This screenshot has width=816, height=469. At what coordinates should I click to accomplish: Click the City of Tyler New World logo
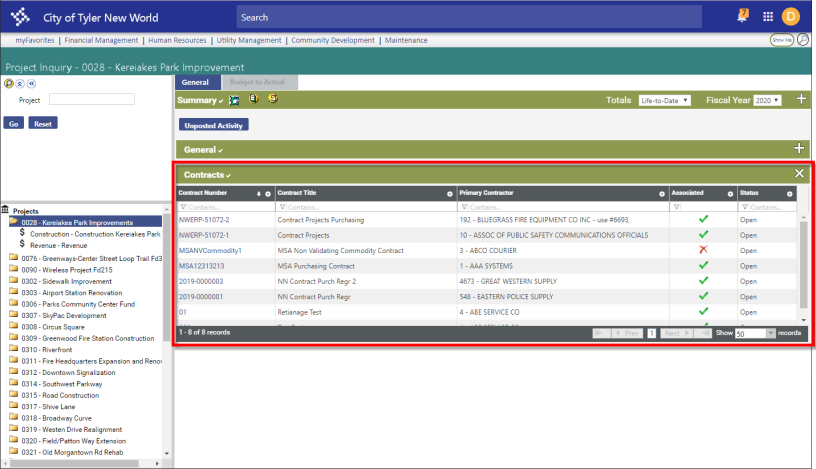pos(20,17)
